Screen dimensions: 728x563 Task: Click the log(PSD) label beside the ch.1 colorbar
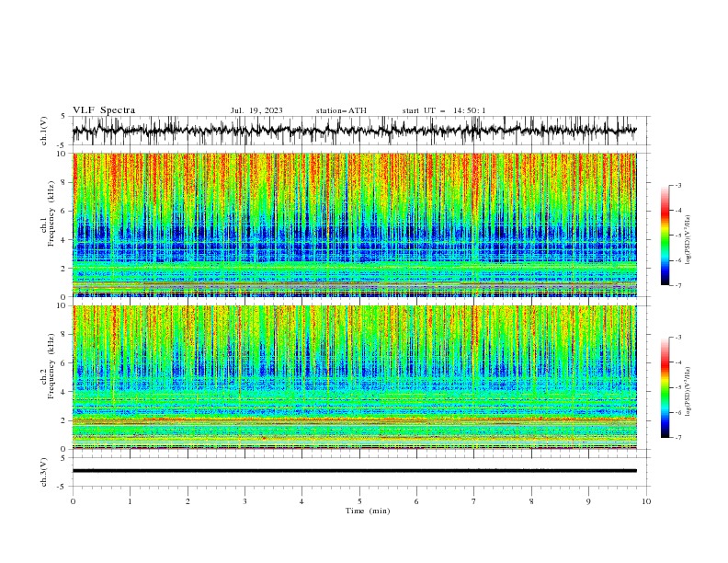pyautogui.click(x=688, y=240)
